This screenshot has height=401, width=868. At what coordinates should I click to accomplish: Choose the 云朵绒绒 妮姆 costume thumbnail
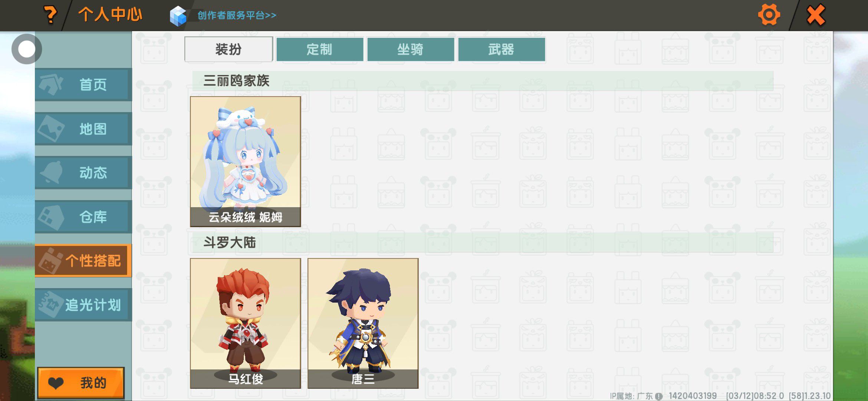click(x=246, y=162)
